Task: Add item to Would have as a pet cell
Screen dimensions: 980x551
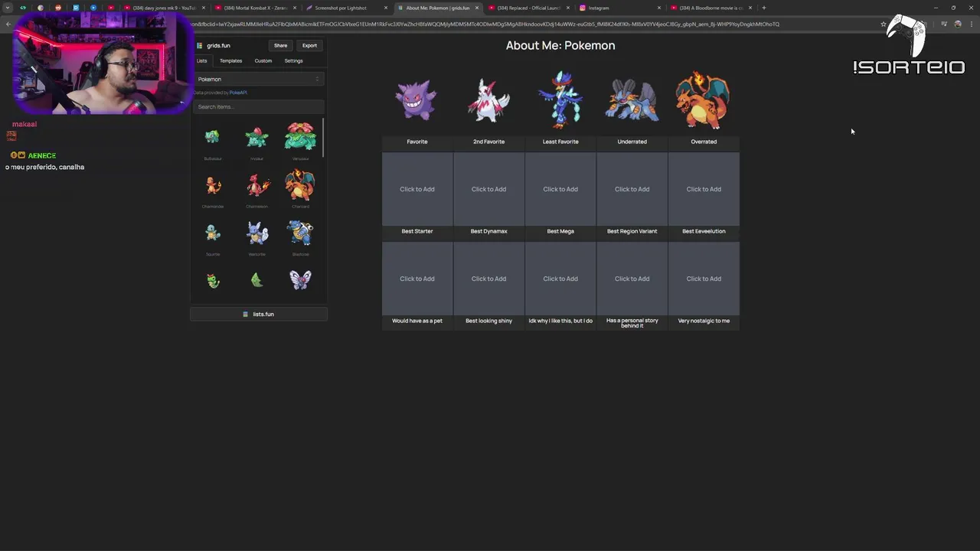Action: (417, 279)
